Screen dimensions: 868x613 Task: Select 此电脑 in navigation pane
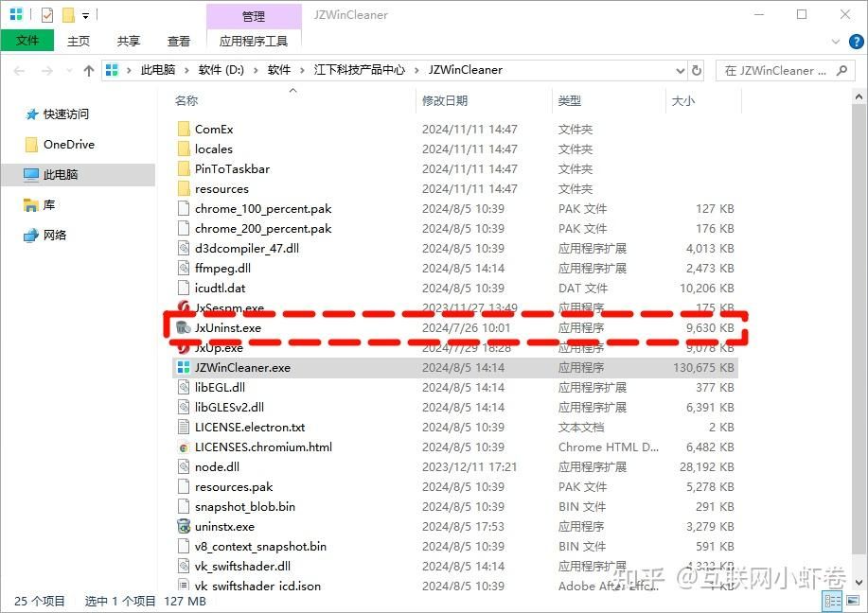61,175
